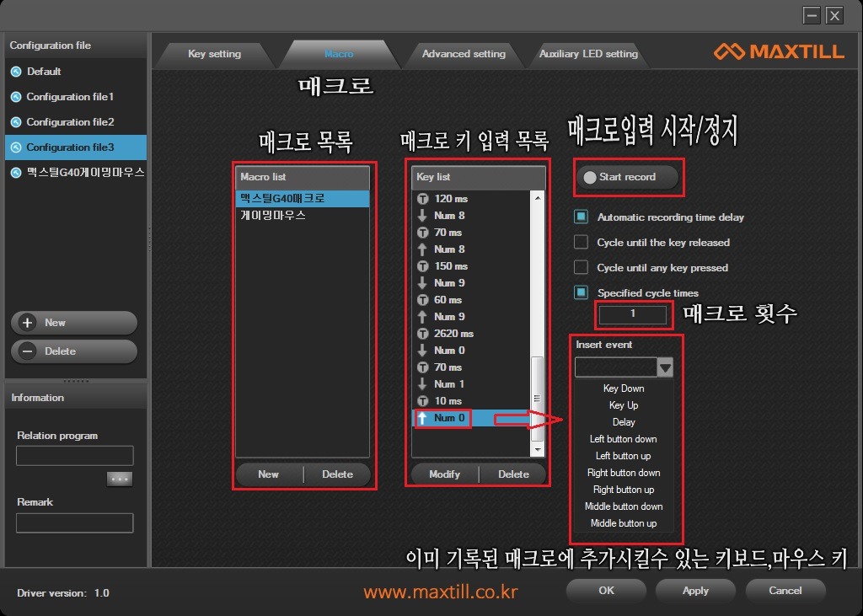Screen dimensions: 863x616
Task: Click the Configuration file2 profile icon
Action: click(x=16, y=122)
